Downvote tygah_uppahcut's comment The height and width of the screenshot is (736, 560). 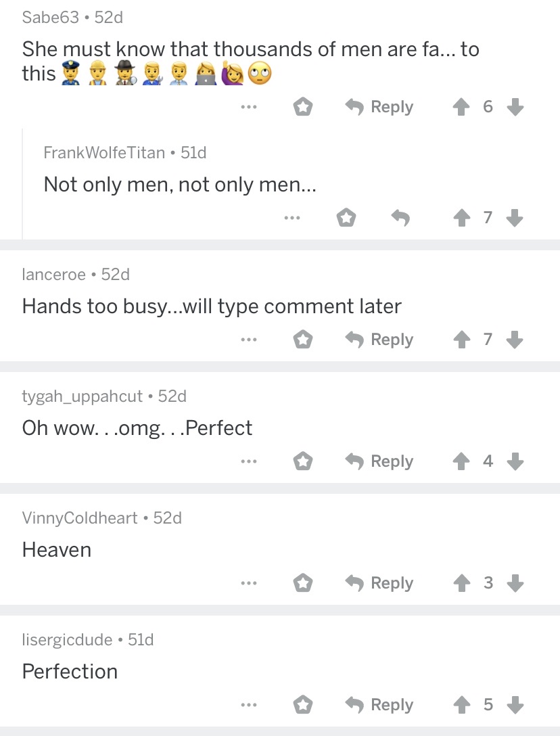(515, 461)
